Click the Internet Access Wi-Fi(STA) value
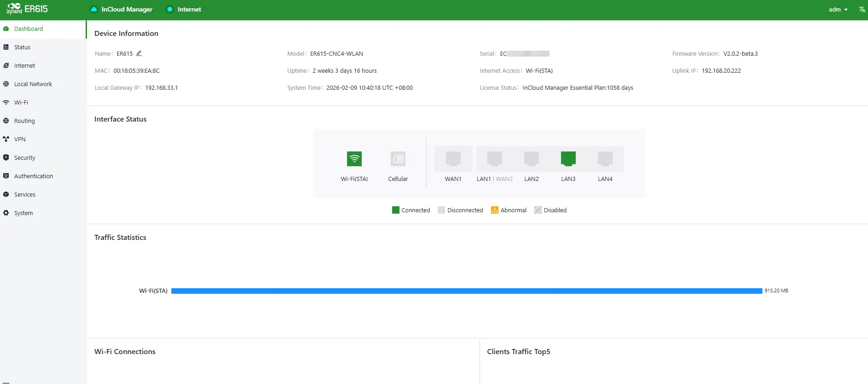The width and height of the screenshot is (868, 384). point(539,70)
